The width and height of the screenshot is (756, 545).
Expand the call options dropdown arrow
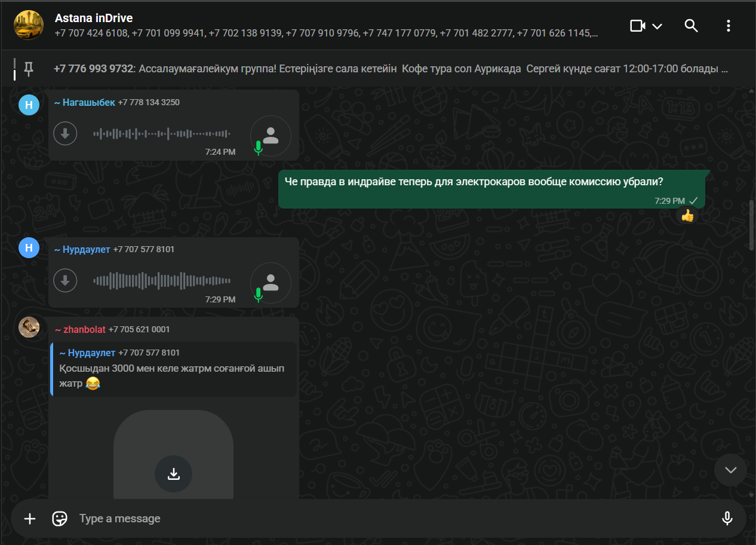coord(657,26)
